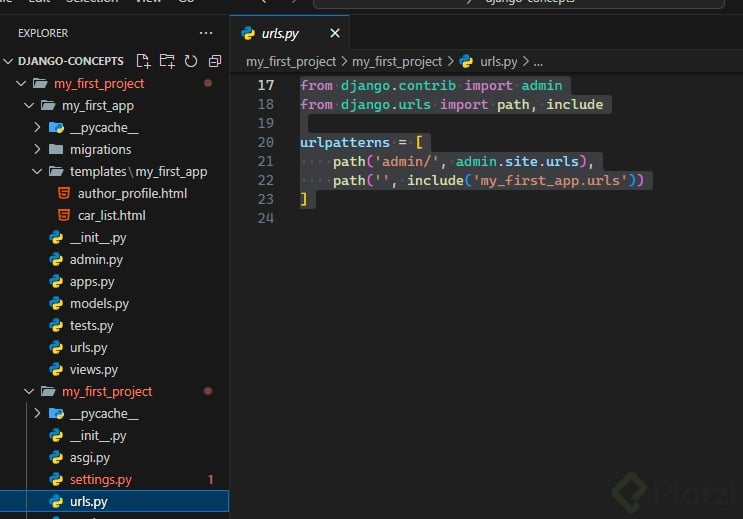Open settings.py with one problem
Image resolution: width=743 pixels, height=519 pixels.
pyautogui.click(x=100, y=479)
